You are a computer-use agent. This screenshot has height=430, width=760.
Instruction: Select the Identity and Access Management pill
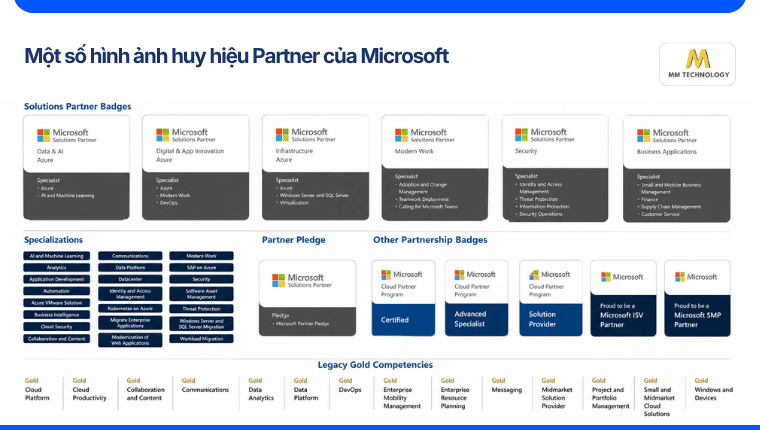point(130,294)
